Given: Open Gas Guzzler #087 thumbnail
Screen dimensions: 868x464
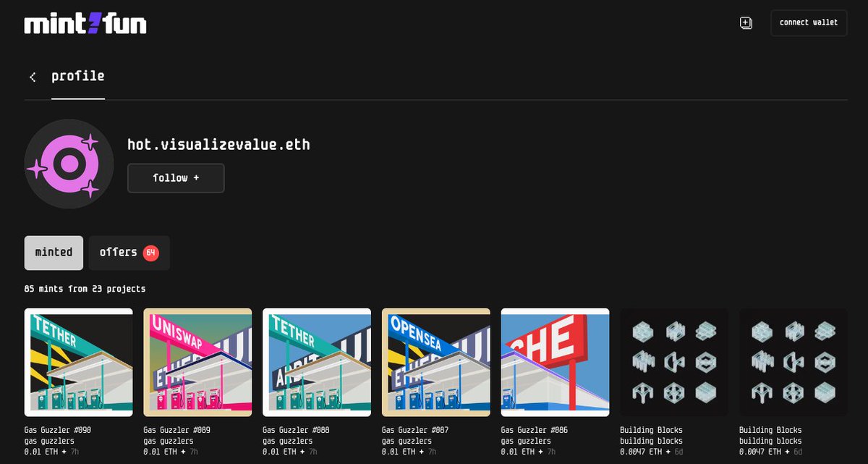Looking at the screenshot, I should tap(436, 363).
